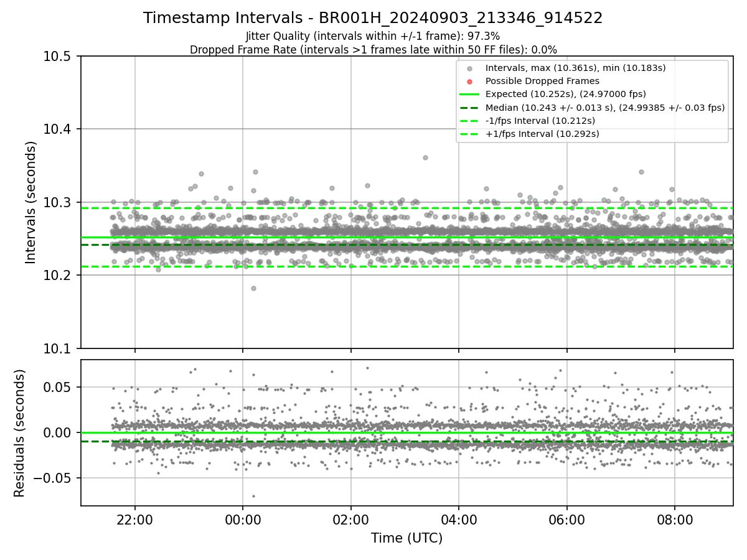
Task: Click the 06:00 time tick label
Action: [x=566, y=519]
